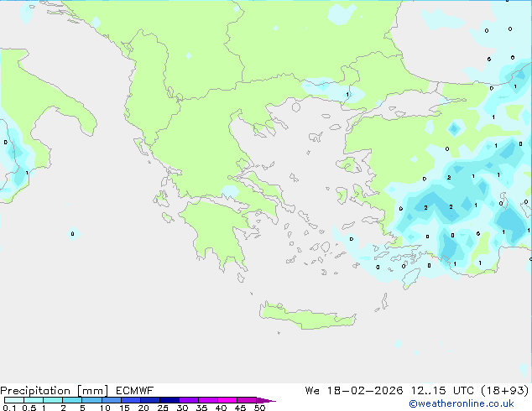Click the "20" legend scale label

143,408
